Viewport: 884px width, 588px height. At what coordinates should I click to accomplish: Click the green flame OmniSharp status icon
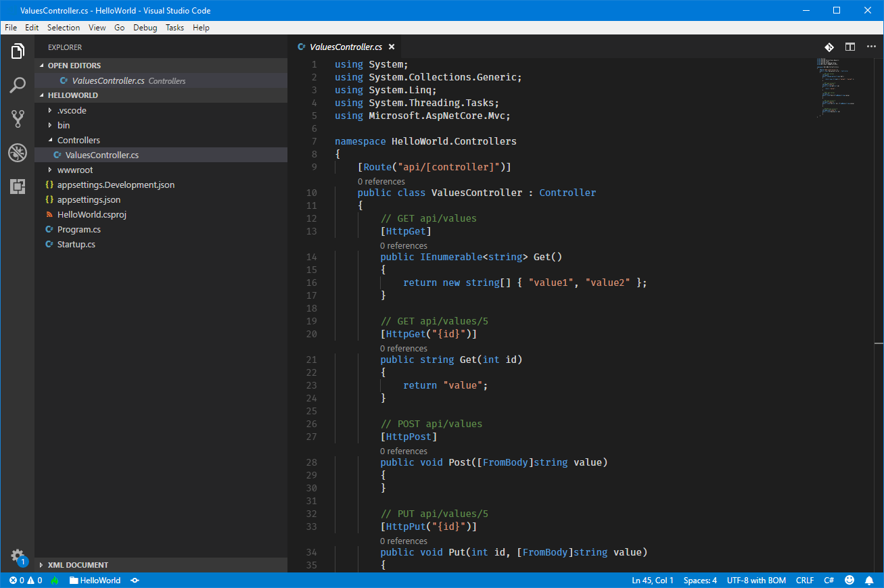point(55,580)
